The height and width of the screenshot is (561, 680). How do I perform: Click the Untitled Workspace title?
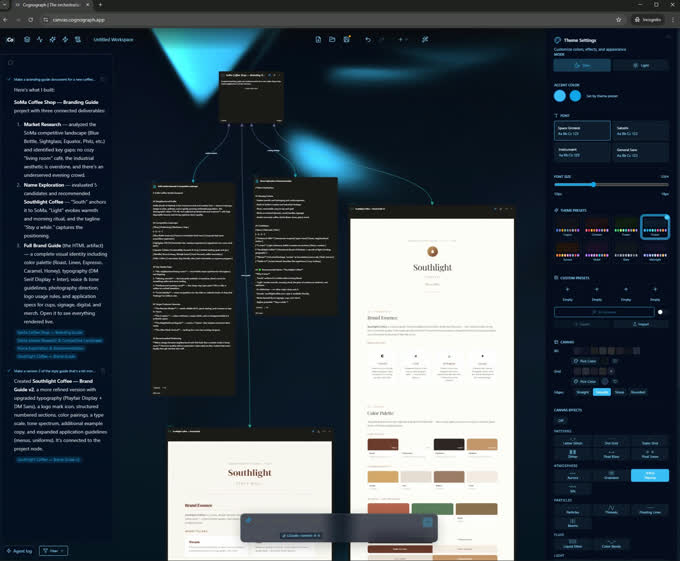pos(114,39)
